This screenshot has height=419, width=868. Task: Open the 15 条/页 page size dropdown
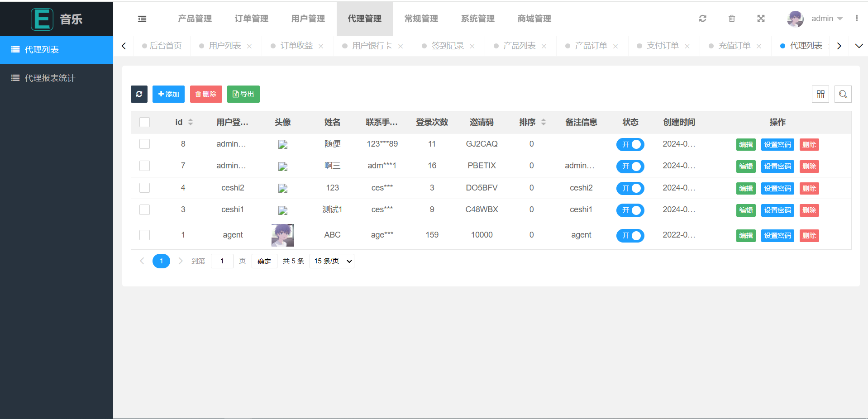coord(332,261)
